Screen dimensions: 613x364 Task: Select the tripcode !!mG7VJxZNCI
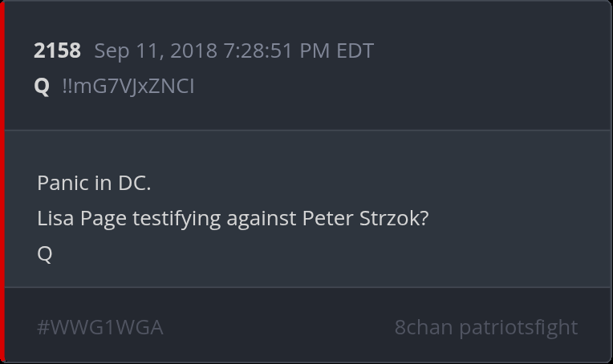128,86
